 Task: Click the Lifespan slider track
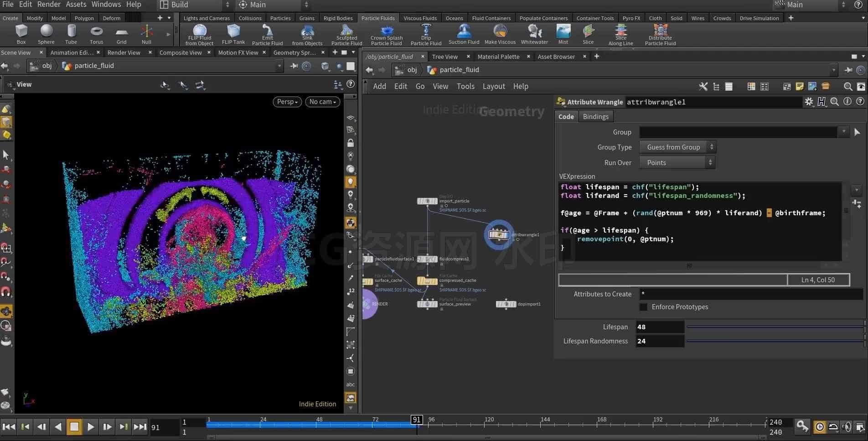(775, 327)
